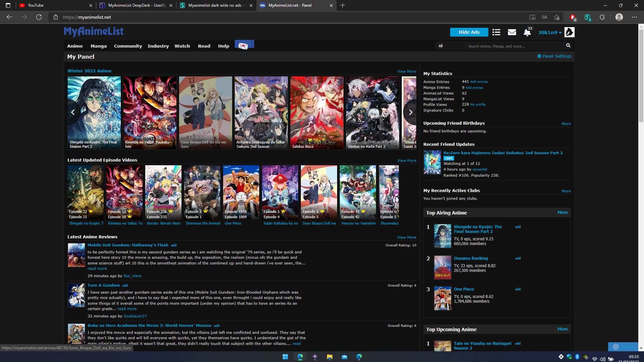This screenshot has height=362, width=644.
Task: Click the volume icon in system tray
Action: 603,359
